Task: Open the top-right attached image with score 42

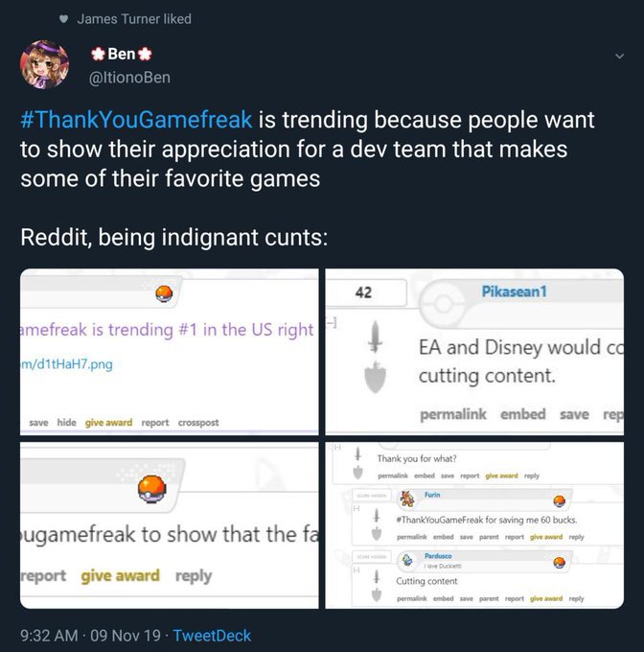Action: pyautogui.click(x=474, y=351)
